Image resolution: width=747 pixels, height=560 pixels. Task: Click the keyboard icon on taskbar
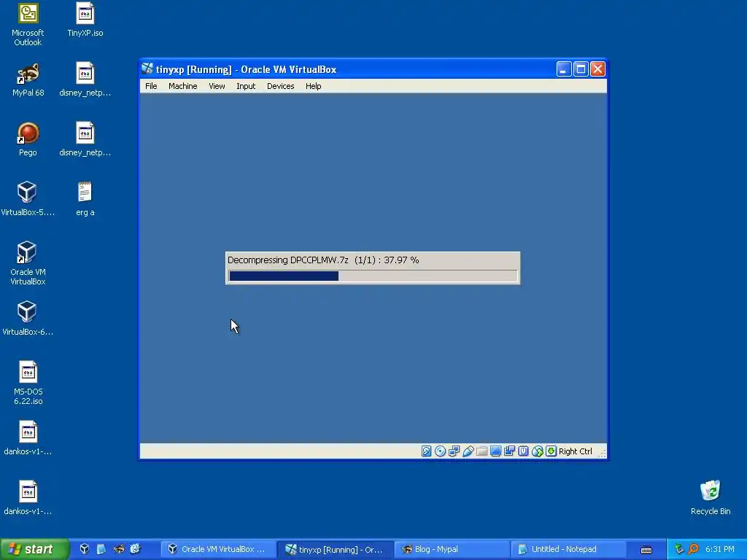646,550
